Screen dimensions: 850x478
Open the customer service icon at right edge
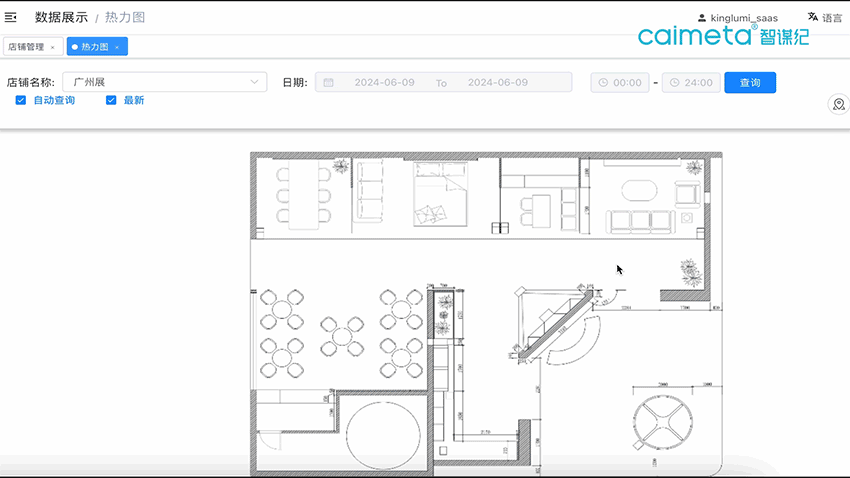pos(839,104)
